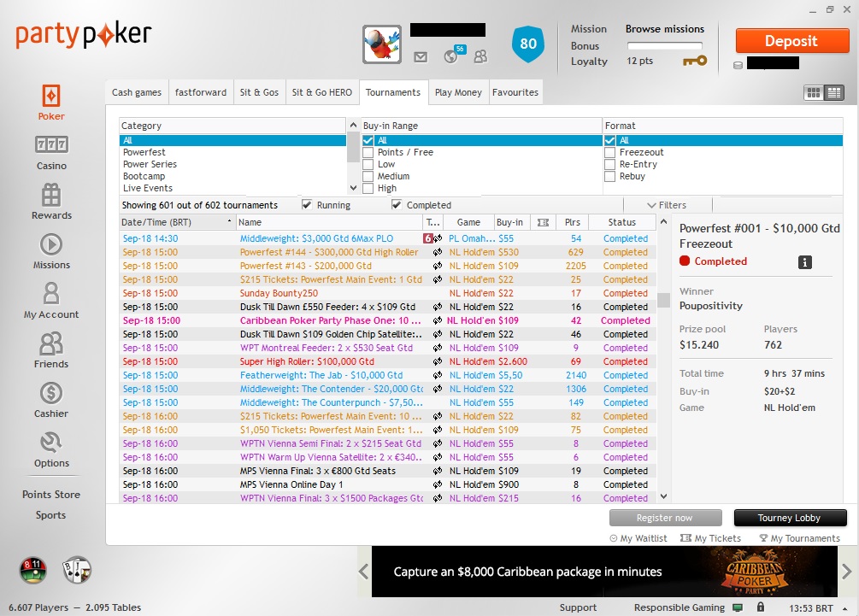Open the Sit & Gos tab
859x616 pixels.
[259, 92]
